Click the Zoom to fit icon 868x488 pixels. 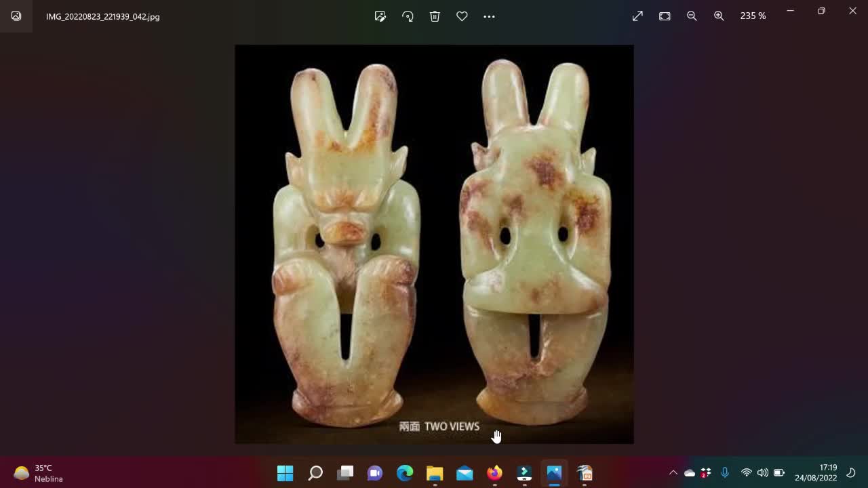(x=665, y=16)
